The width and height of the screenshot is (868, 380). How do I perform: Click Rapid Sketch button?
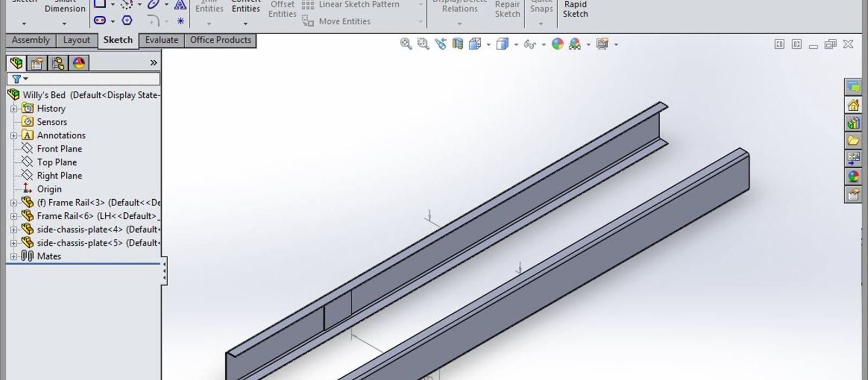575,9
